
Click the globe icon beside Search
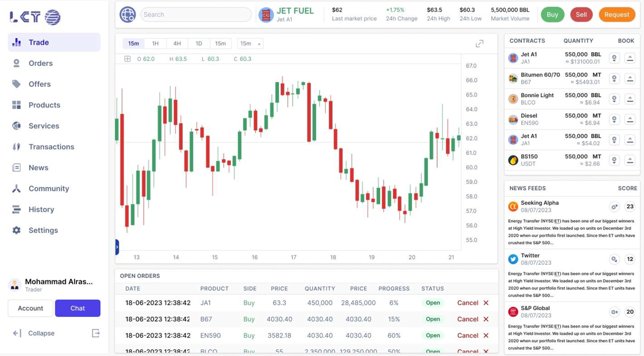click(x=127, y=15)
